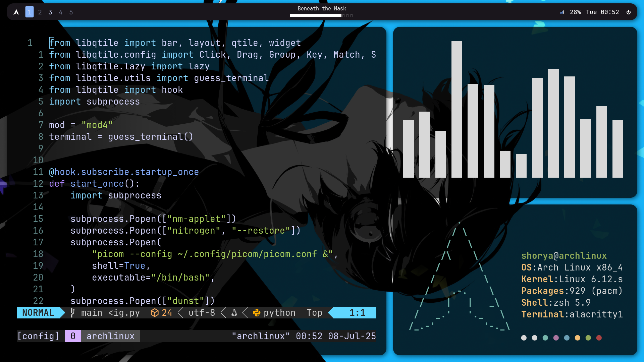Place cursor on the "nitrogen" Popen line
The width and height of the screenshot is (644, 362).
click(185, 231)
